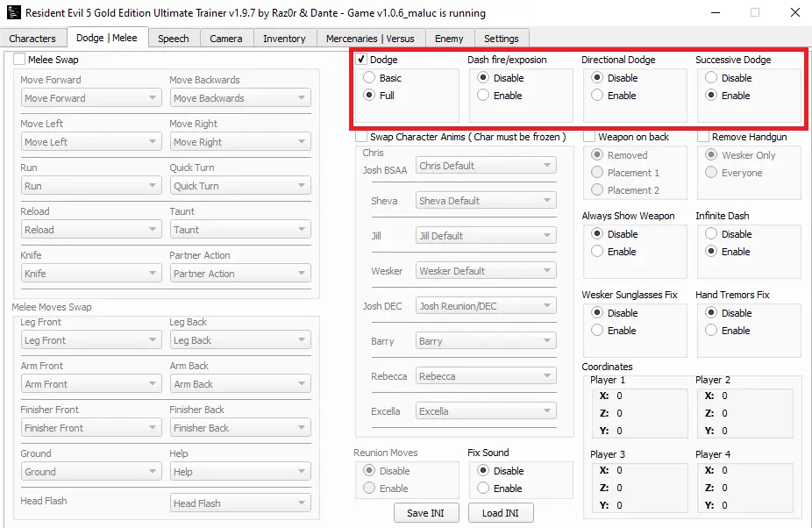812x528 pixels.
Task: Open the Camera tab
Action: pyautogui.click(x=226, y=39)
